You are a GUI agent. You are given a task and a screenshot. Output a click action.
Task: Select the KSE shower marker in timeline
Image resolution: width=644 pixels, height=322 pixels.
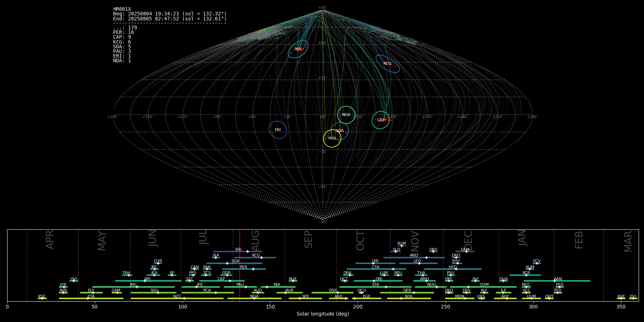[42, 298]
